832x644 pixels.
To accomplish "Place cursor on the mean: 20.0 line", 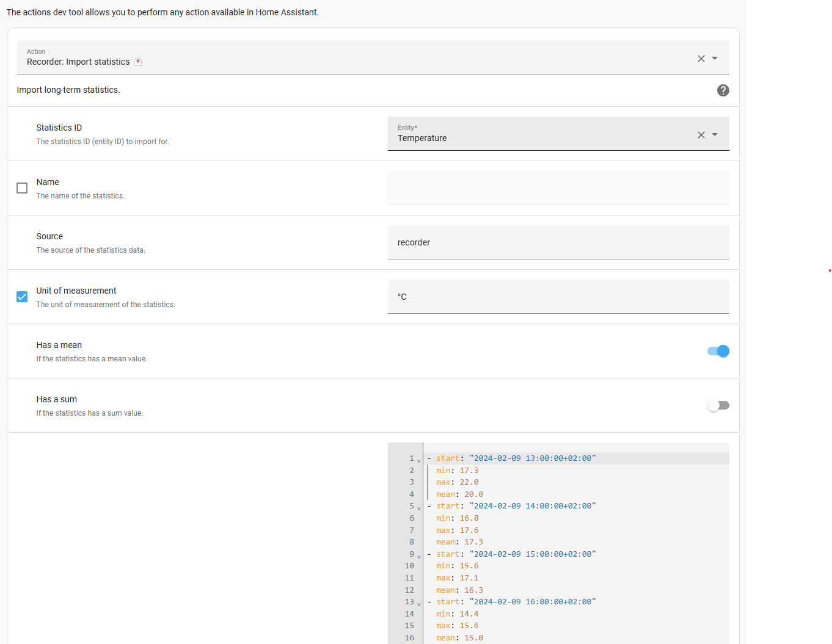I will pyautogui.click(x=459, y=494).
